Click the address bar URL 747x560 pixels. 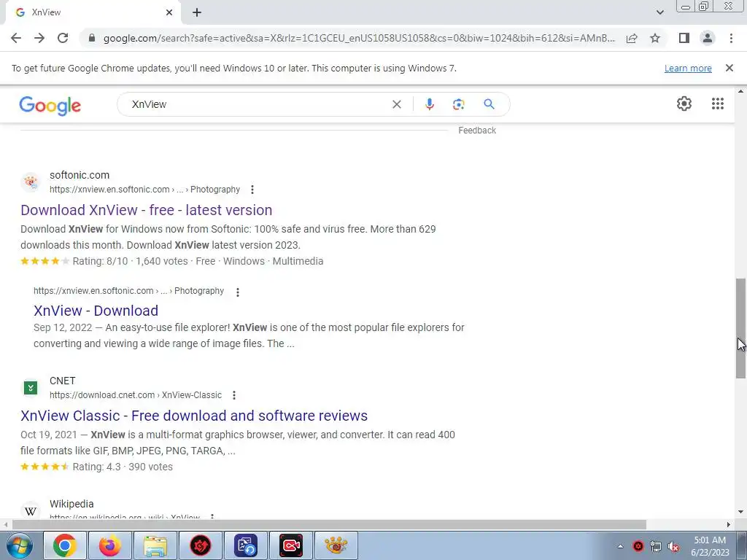point(359,38)
